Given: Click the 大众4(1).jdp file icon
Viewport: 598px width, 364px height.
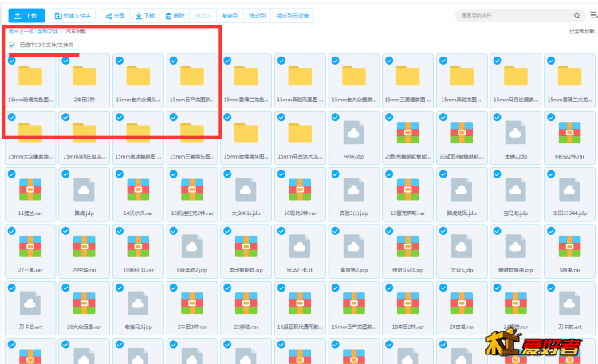Looking at the screenshot, I should (246, 189).
